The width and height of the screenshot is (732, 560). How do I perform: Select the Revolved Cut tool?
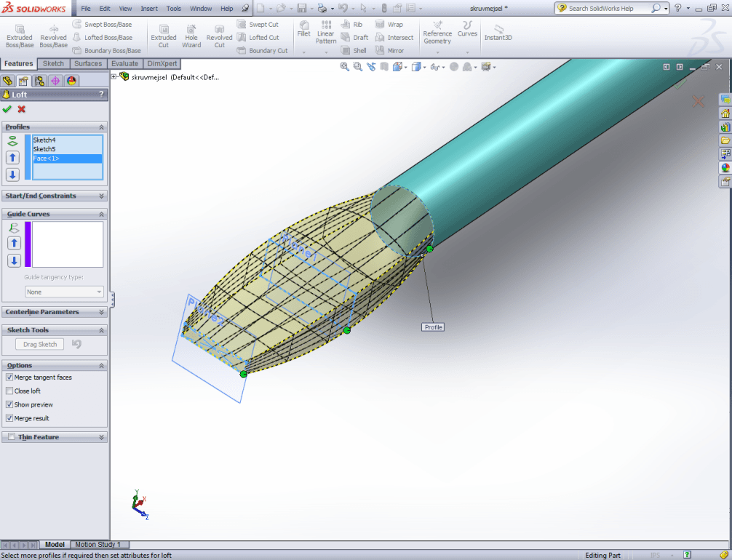point(219,36)
